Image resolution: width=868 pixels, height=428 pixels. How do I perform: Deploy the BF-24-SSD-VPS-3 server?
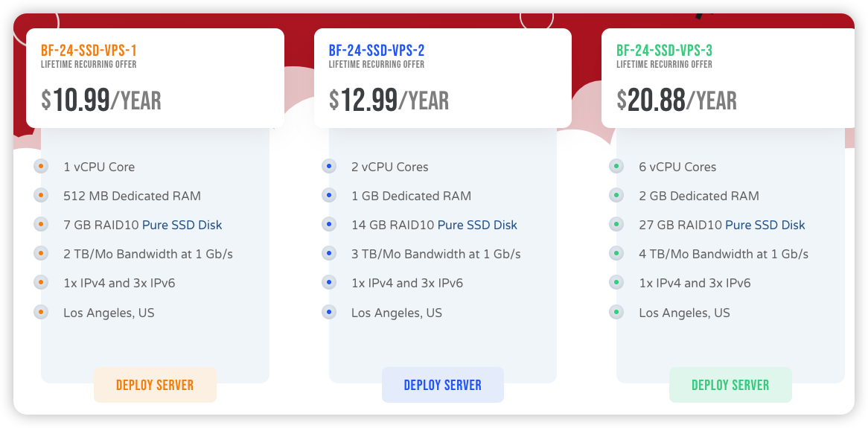(730, 385)
